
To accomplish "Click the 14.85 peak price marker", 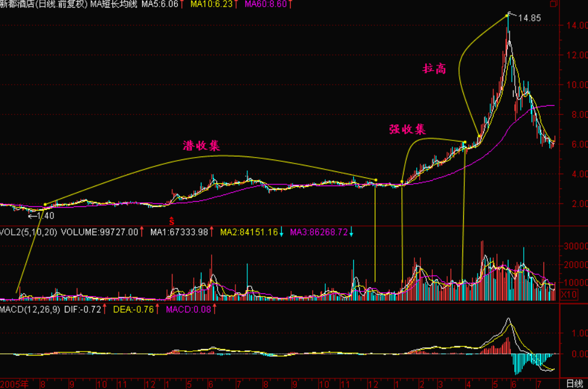I will pos(529,18).
